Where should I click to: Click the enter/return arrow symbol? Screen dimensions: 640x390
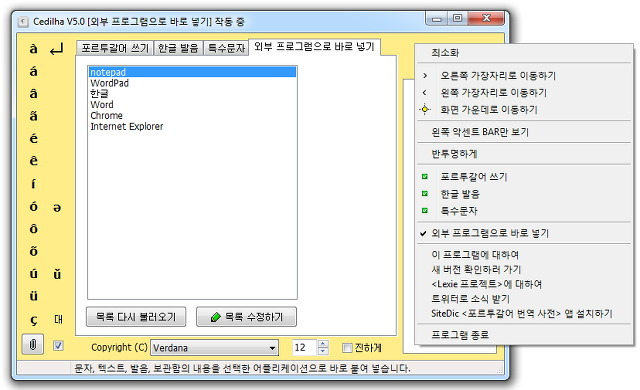pos(57,50)
